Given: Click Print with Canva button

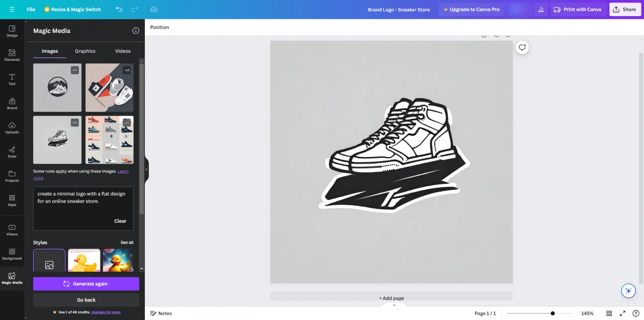Looking at the screenshot, I should (x=577, y=9).
